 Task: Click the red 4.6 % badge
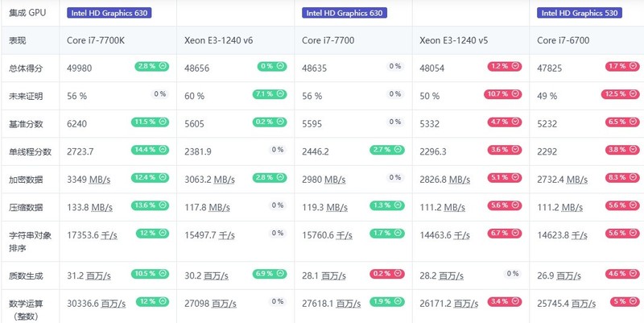click(x=622, y=274)
